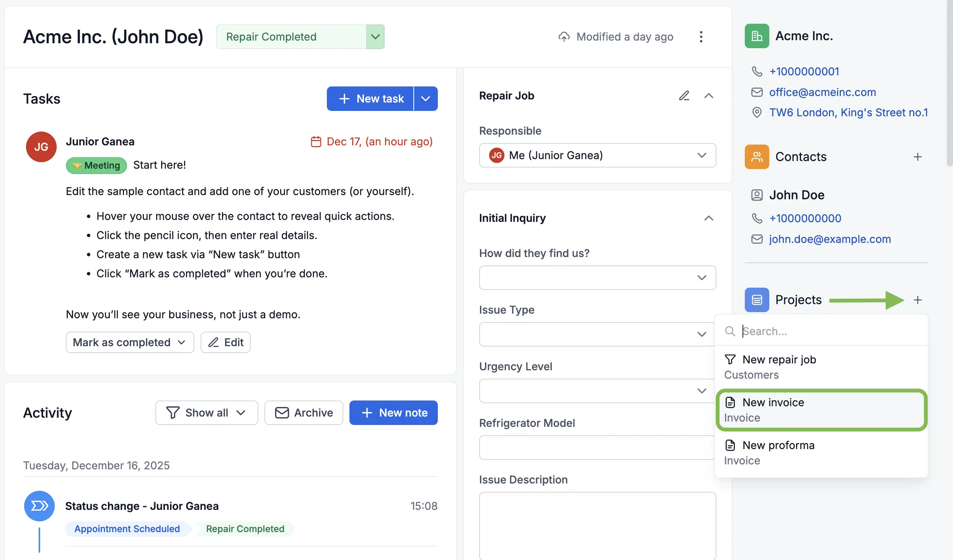Viewport: 953px width, 560px height.
Task: Email office@acmeinc.com
Action: tap(822, 92)
